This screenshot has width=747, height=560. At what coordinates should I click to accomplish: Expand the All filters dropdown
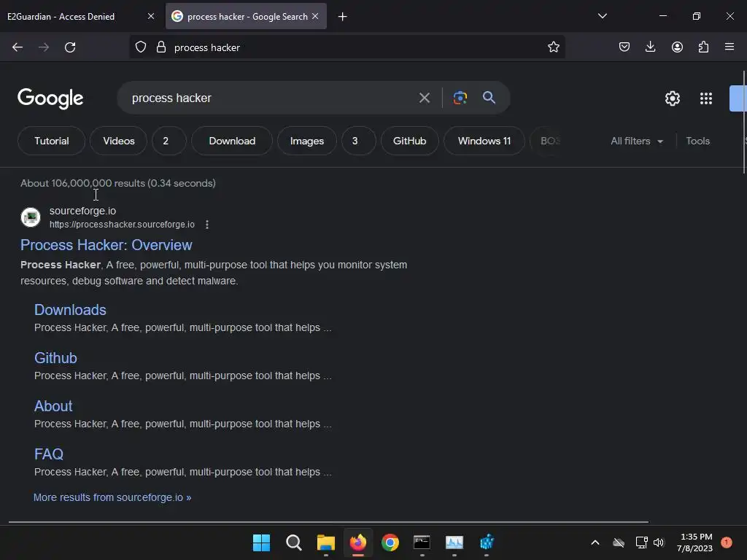pos(637,141)
